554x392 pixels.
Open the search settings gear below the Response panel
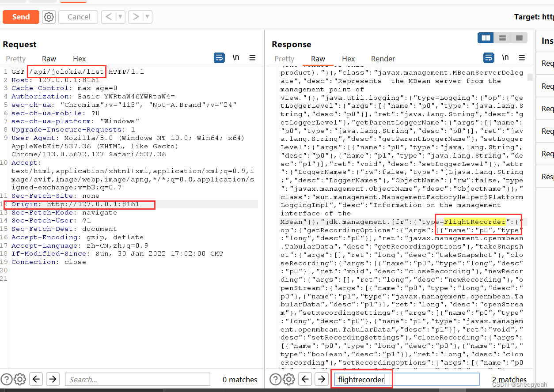pyautogui.click(x=288, y=379)
